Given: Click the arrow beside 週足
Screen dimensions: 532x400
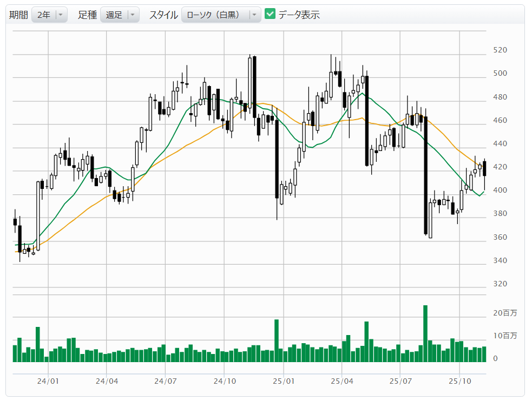Looking at the screenshot, I should 132,15.
